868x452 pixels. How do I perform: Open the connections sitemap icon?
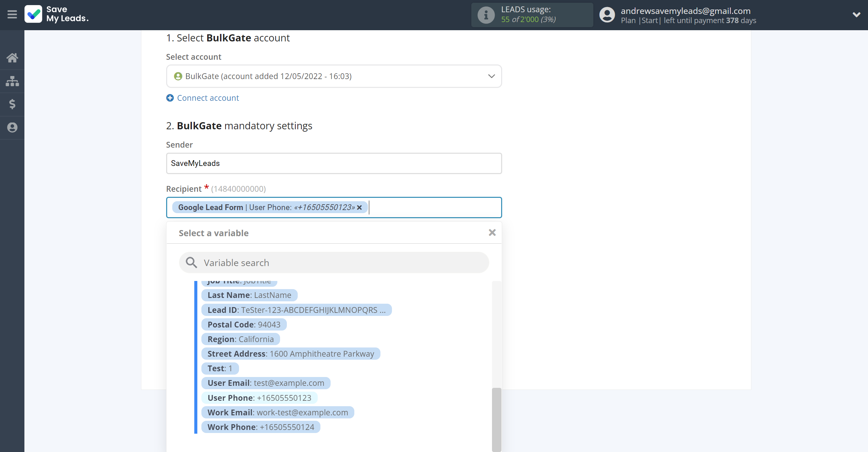(12, 81)
